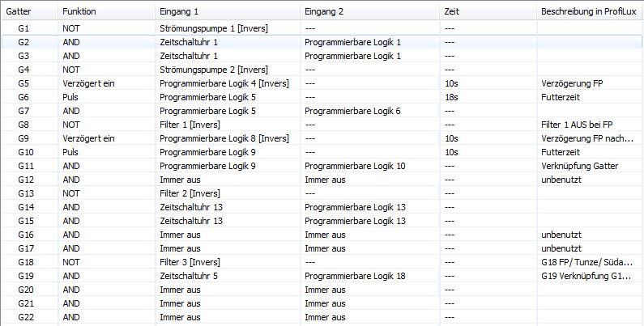The image size is (644, 326).
Task: Select Programmierbare Logik 4 [Invers] cell
Action: tap(224, 83)
